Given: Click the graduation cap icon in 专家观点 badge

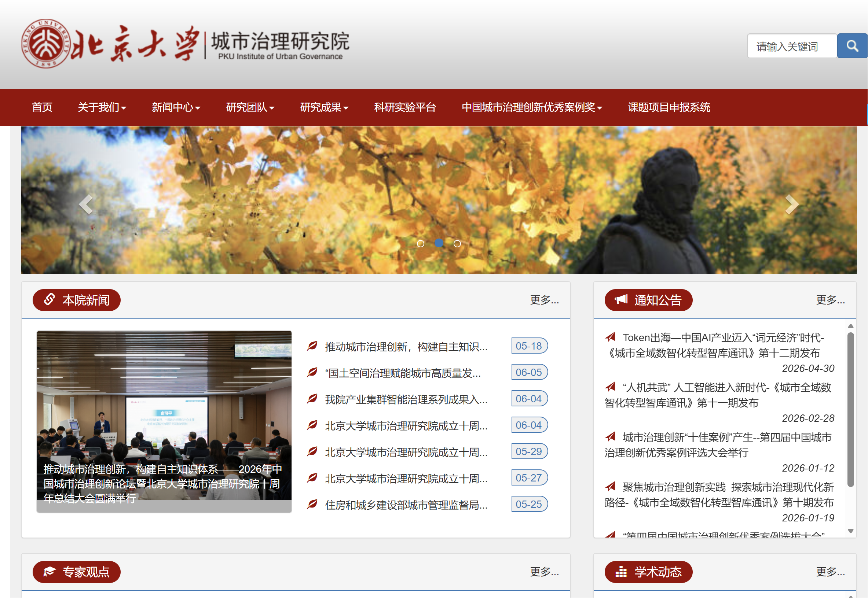Looking at the screenshot, I should click(x=50, y=571).
